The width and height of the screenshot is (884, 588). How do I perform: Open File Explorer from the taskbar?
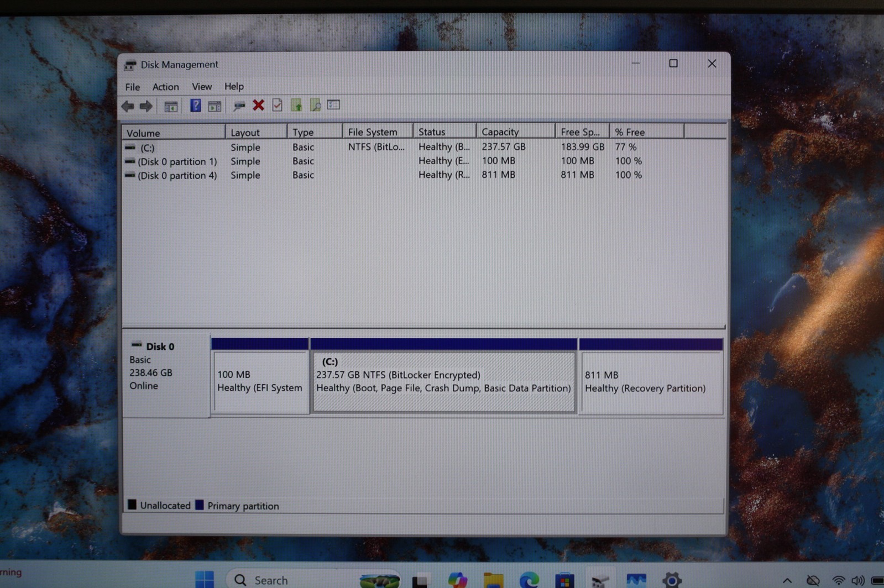(x=493, y=580)
